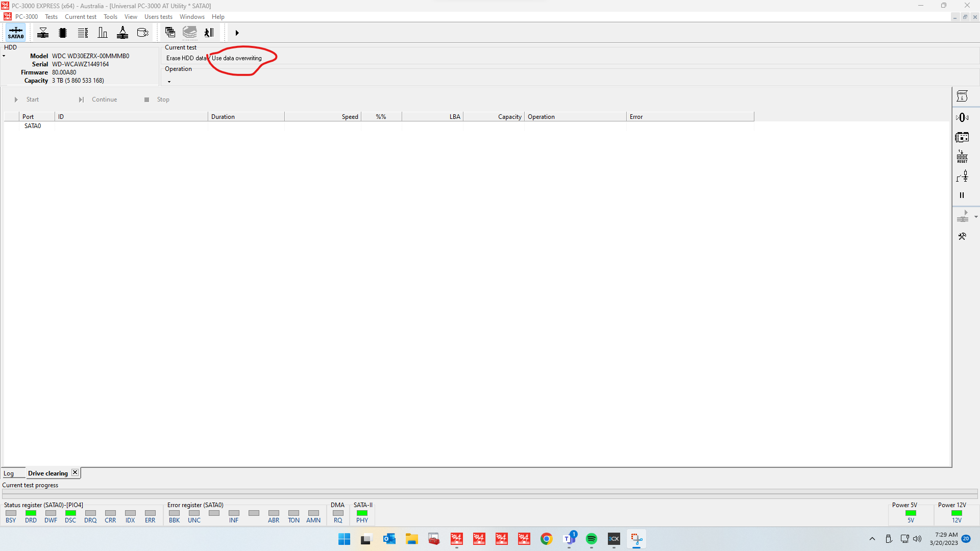Click the stacked windows toolbar icon

point(170,33)
